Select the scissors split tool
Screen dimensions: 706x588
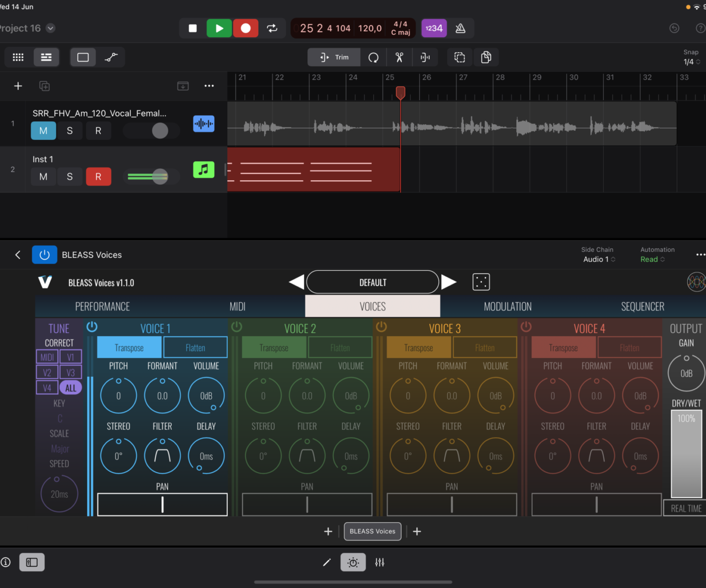[x=399, y=57]
